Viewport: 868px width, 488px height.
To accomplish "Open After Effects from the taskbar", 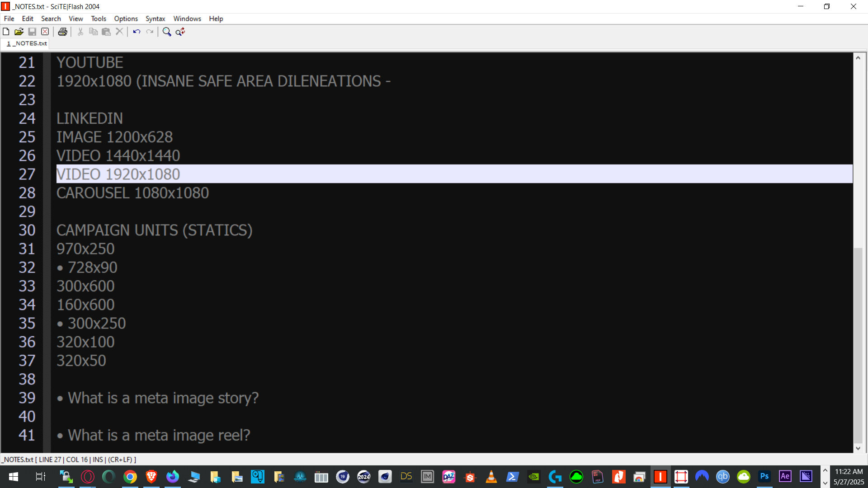I will click(x=785, y=477).
